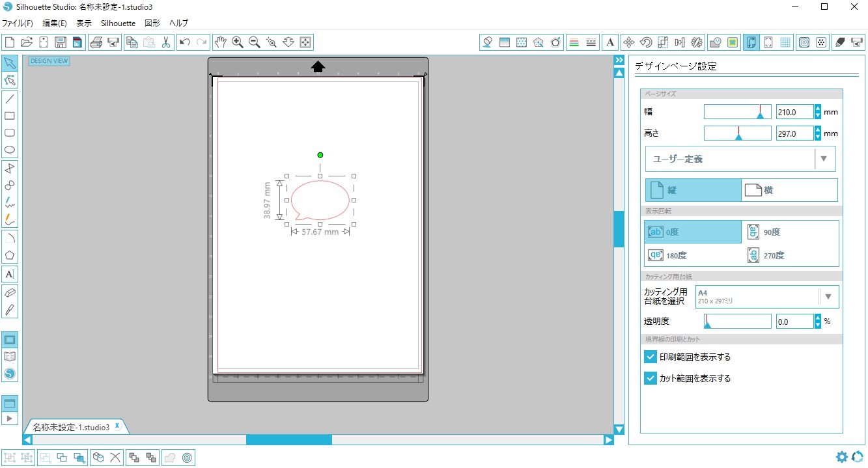The width and height of the screenshot is (868, 468).
Task: Open the 図形 menu
Action: [152, 23]
